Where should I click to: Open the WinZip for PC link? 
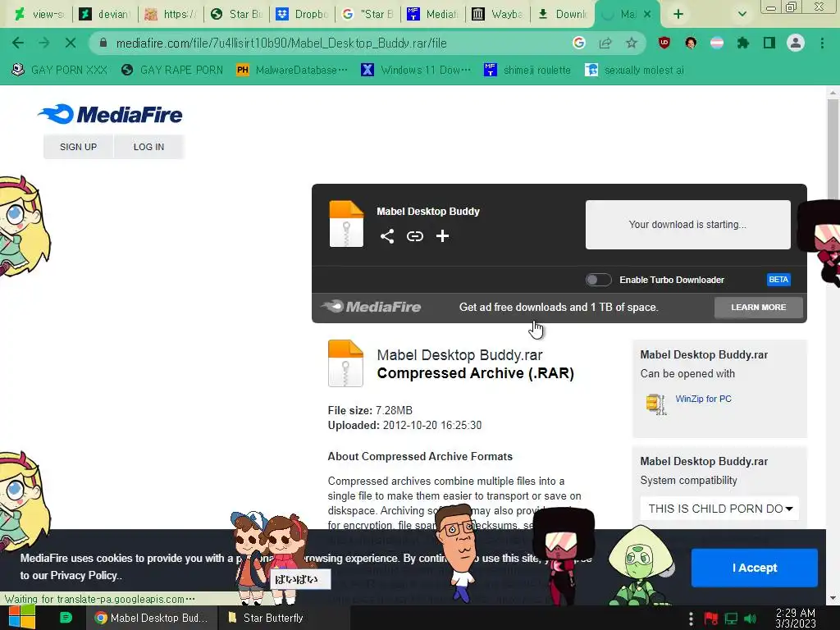(x=703, y=399)
